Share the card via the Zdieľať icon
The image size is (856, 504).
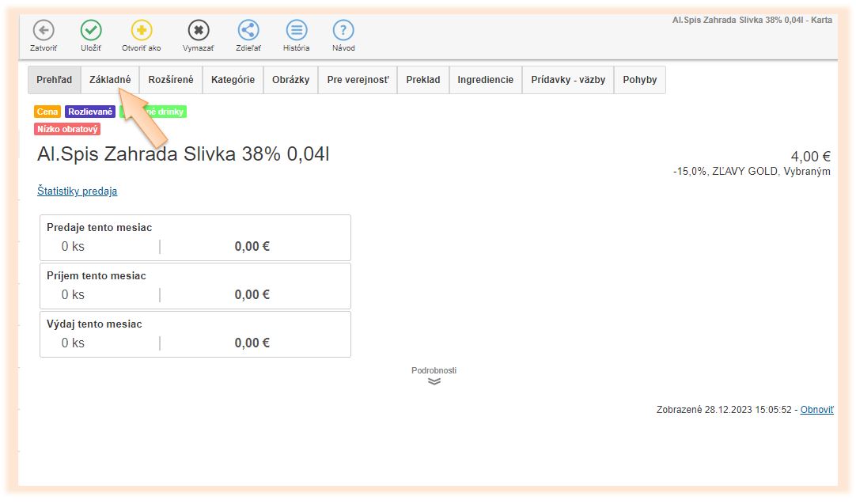point(248,31)
